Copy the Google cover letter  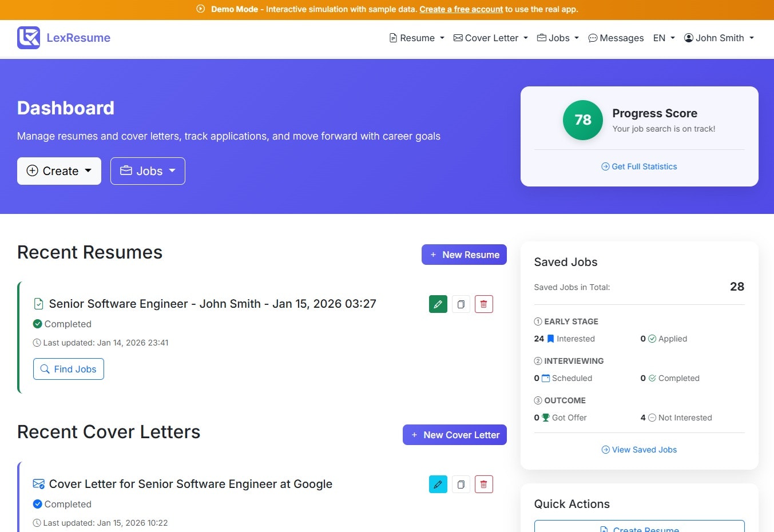461,484
